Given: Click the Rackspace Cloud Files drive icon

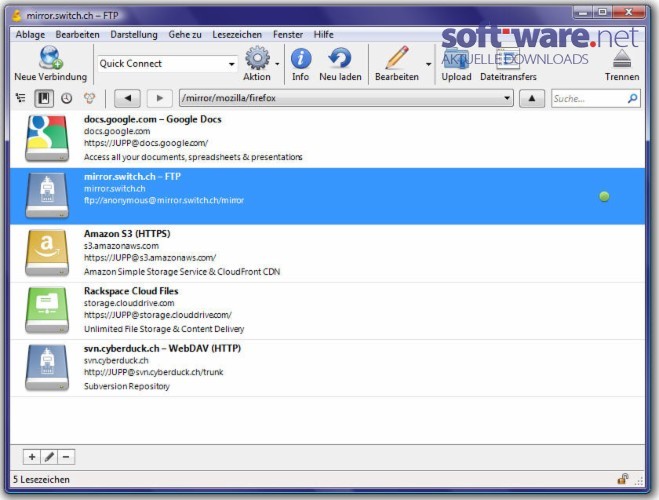Looking at the screenshot, I should point(47,310).
